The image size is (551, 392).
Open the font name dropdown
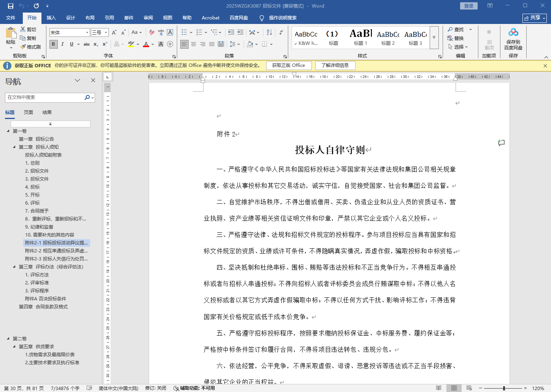(87, 33)
